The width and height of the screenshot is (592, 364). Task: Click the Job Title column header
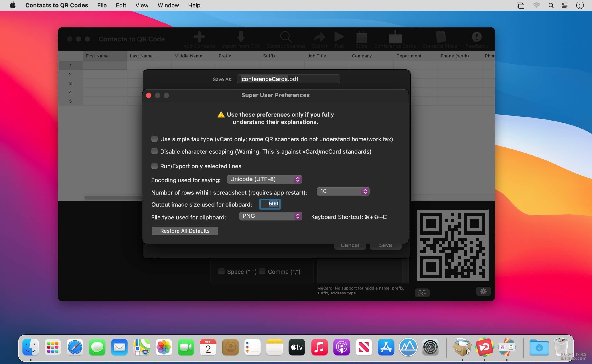[x=327, y=56]
